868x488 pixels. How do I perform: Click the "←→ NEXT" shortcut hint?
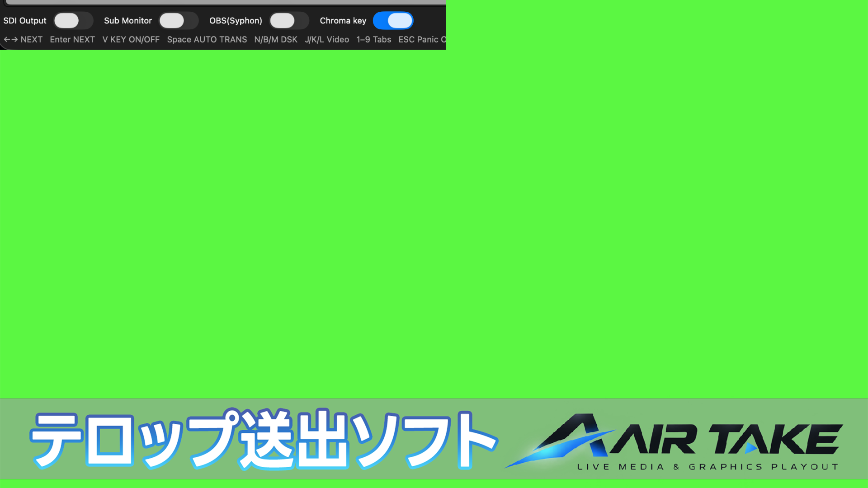click(23, 40)
